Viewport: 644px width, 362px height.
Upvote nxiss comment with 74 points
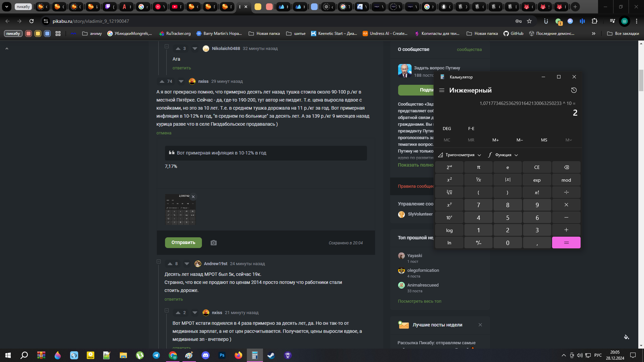[162, 81]
